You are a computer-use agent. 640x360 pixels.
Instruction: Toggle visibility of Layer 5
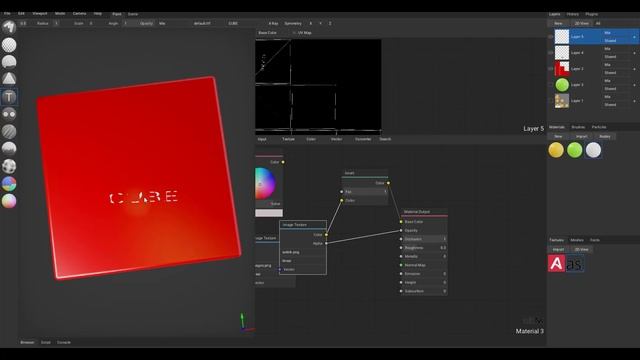pyautogui.click(x=551, y=37)
